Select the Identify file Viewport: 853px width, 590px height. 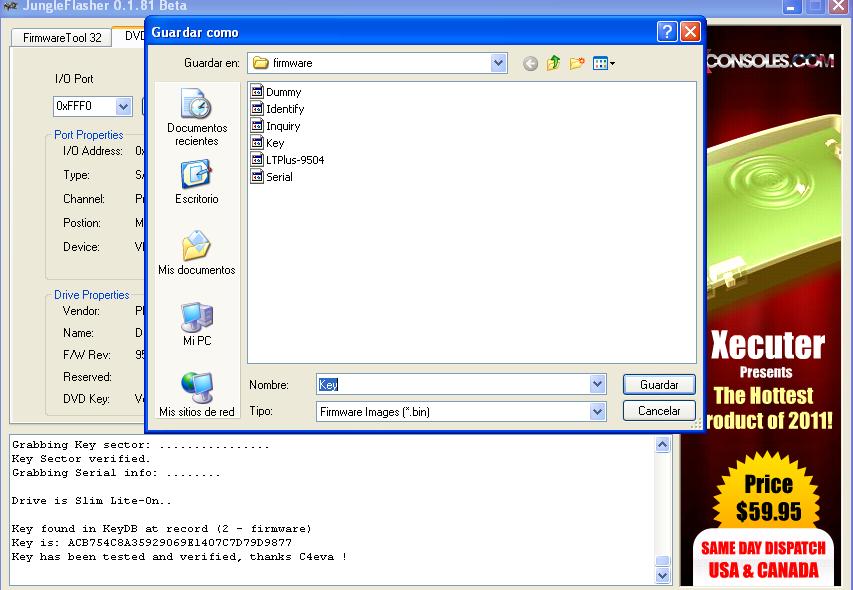coord(277,109)
